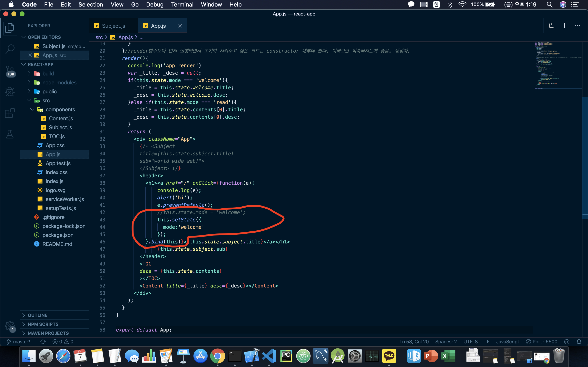The height and width of the screenshot is (367, 588).
Task: Open the Test flask icon in activity bar
Action: click(10, 134)
